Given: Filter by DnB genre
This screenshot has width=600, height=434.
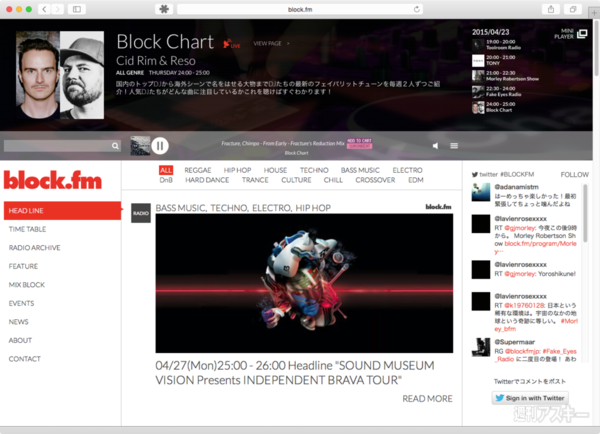Looking at the screenshot, I should click(166, 180).
